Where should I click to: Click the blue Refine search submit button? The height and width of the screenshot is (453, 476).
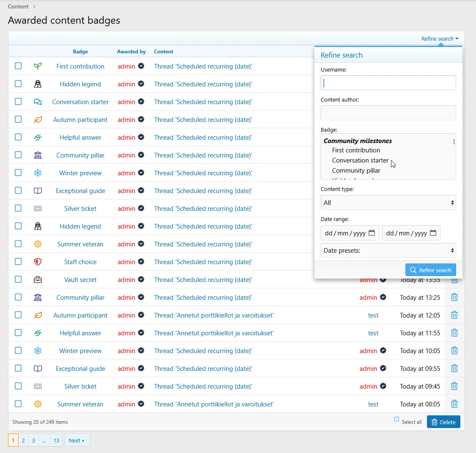click(x=430, y=270)
